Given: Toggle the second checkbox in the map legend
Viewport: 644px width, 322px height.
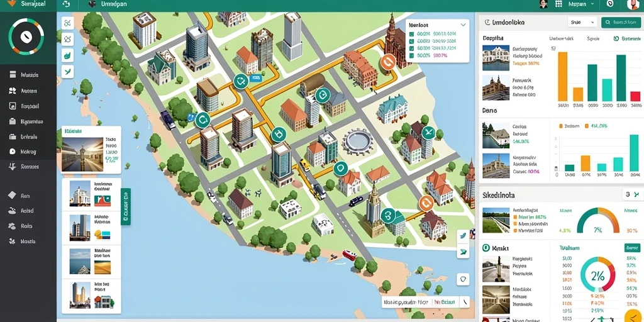Looking at the screenshot, I should pyautogui.click(x=411, y=42).
